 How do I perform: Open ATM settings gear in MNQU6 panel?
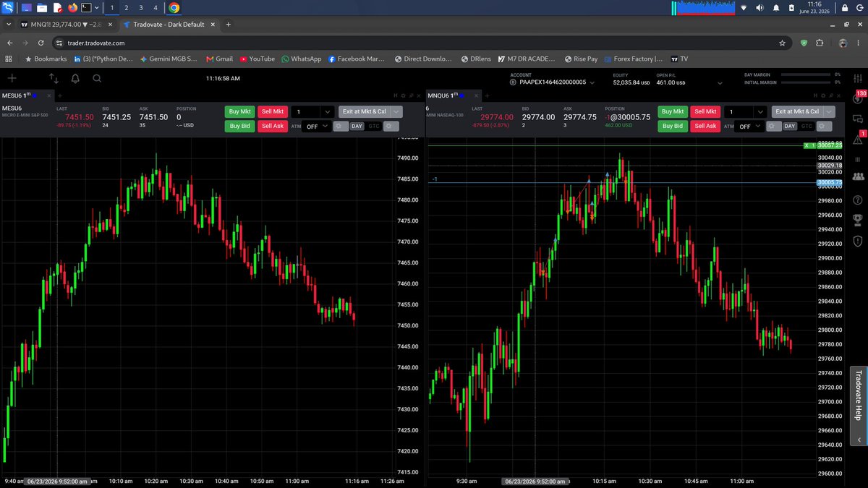[x=773, y=126]
